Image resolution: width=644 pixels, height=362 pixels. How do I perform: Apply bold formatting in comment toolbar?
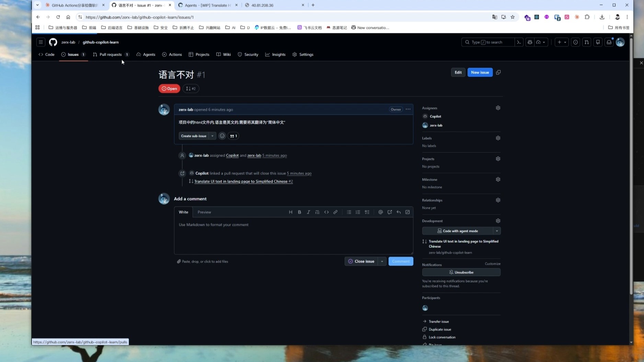pyautogui.click(x=299, y=212)
